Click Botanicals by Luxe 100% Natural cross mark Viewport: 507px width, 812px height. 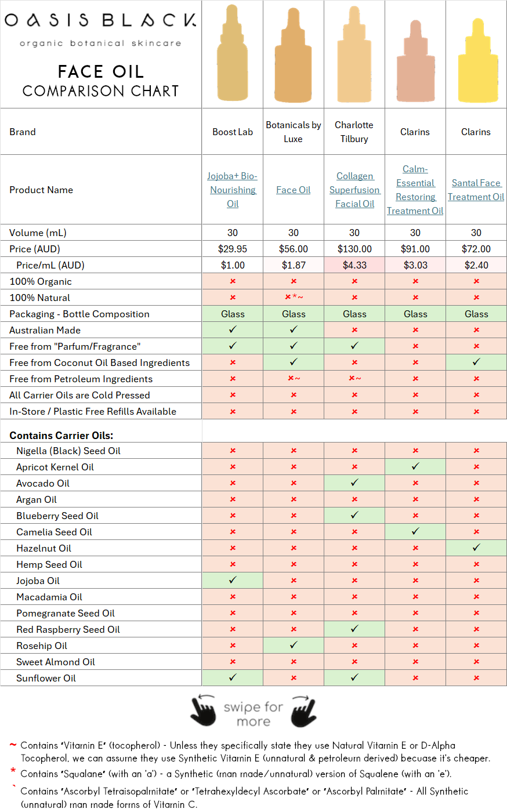[x=294, y=298]
